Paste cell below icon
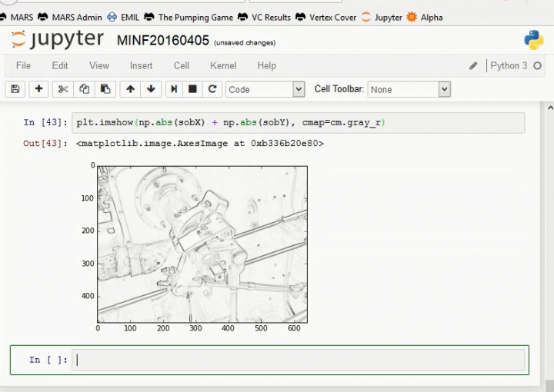Image resolution: width=554 pixels, height=392 pixels. click(x=105, y=89)
